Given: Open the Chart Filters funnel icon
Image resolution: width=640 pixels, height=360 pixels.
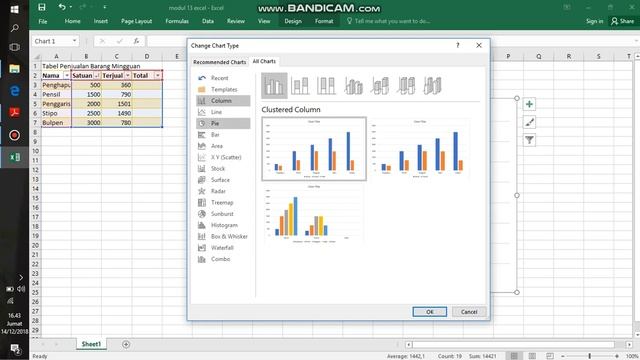Looking at the screenshot, I should click(x=529, y=140).
